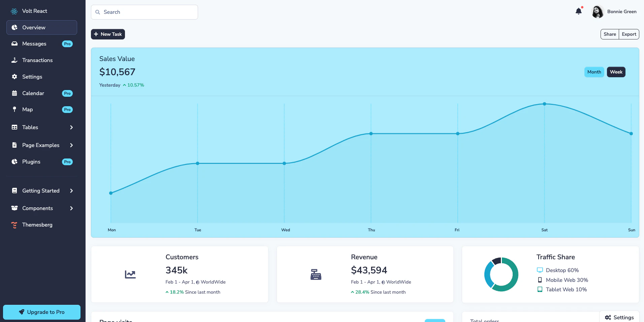Open Bonnie Green's profile avatar

597,12
